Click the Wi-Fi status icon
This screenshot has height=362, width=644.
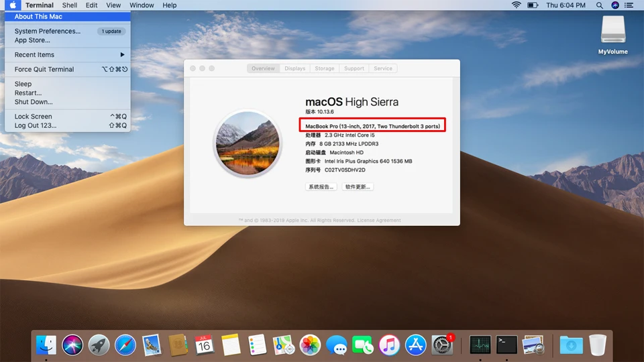coord(516,5)
